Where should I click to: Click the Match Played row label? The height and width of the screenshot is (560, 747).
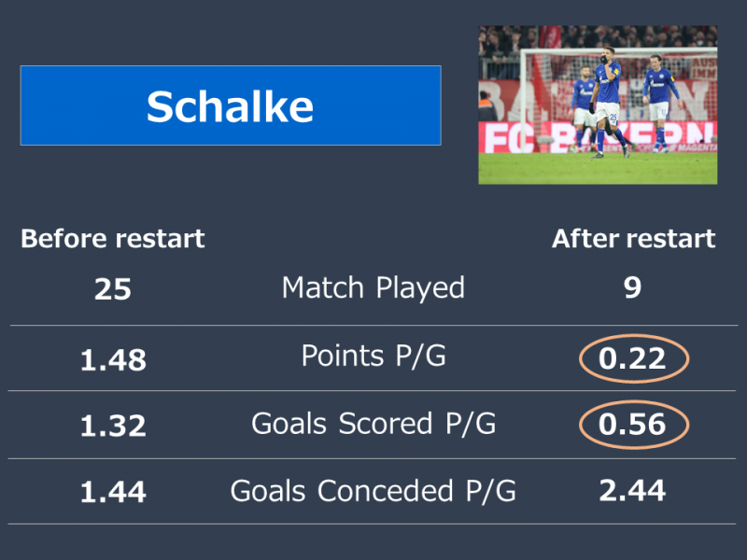(373, 287)
